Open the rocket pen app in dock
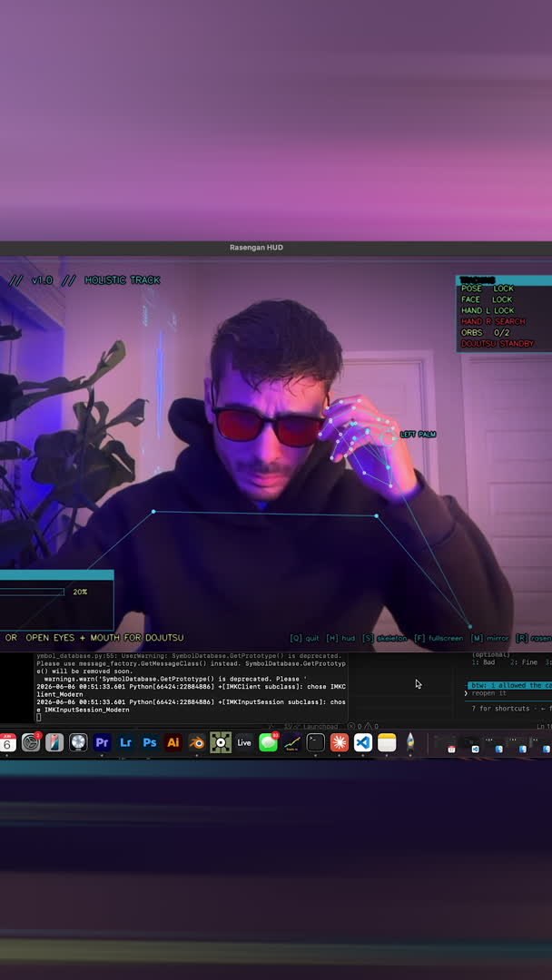The height and width of the screenshot is (980, 552). point(410,742)
